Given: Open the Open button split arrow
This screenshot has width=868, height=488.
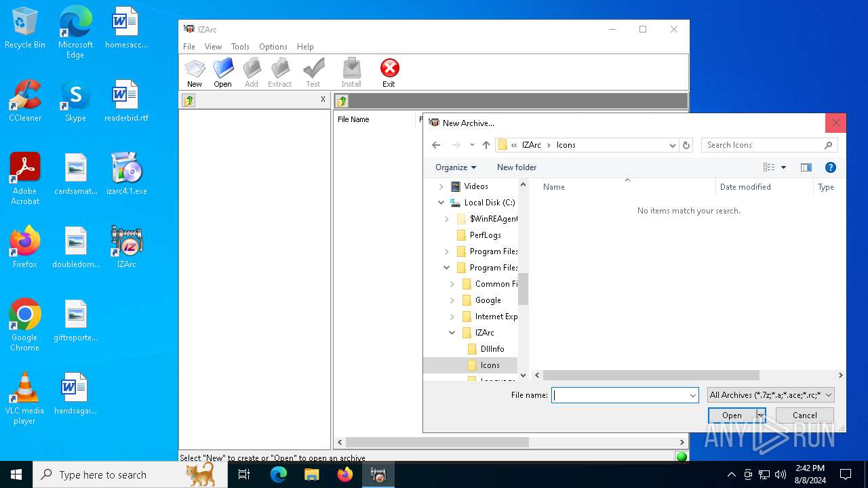Looking at the screenshot, I should click(761, 415).
